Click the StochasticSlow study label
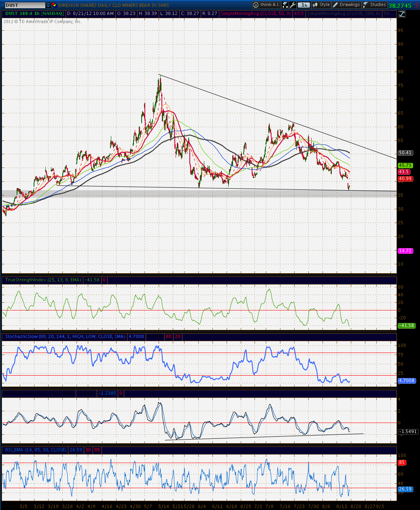420x510 pixels. pos(65,336)
